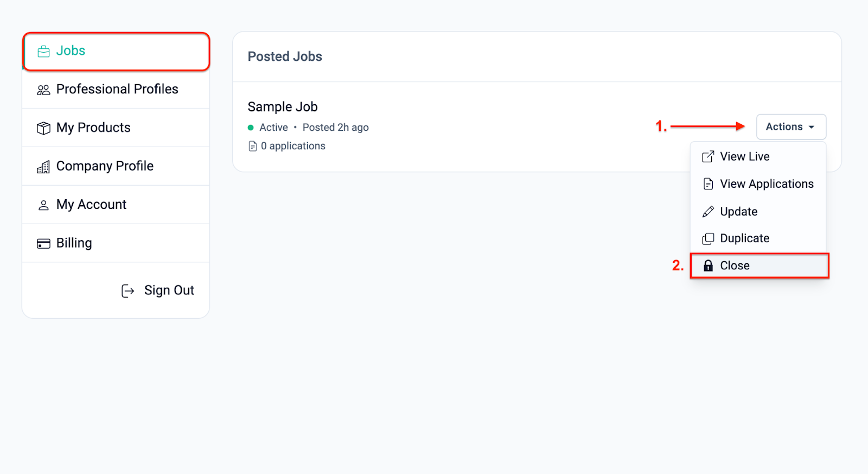Click the people icon for Professional Profiles
The width and height of the screenshot is (868, 474).
pyautogui.click(x=43, y=90)
